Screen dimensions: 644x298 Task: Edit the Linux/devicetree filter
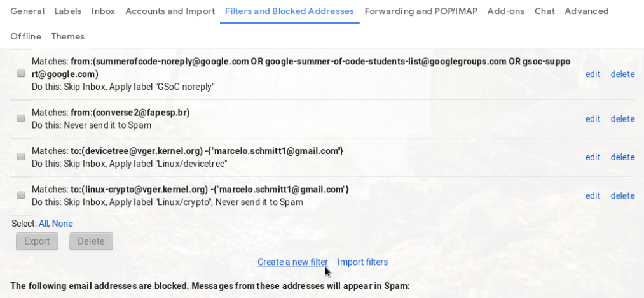tap(593, 157)
